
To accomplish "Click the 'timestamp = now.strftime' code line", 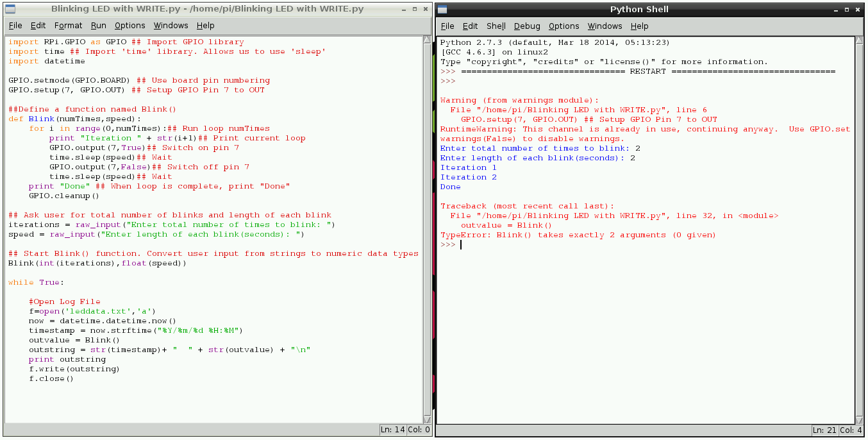I will pyautogui.click(x=136, y=331).
